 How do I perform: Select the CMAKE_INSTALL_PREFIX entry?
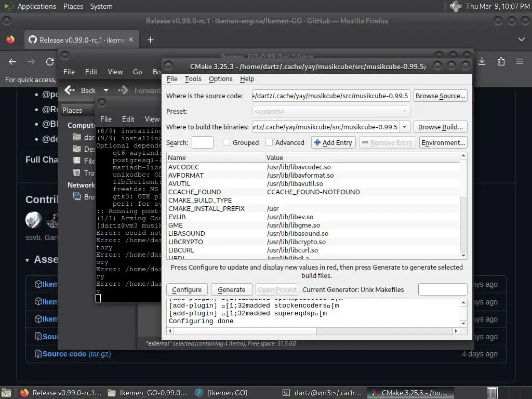click(206, 209)
